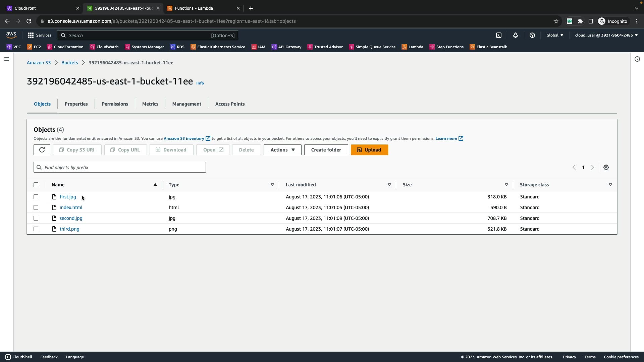Open the notifications bell icon

click(516, 35)
